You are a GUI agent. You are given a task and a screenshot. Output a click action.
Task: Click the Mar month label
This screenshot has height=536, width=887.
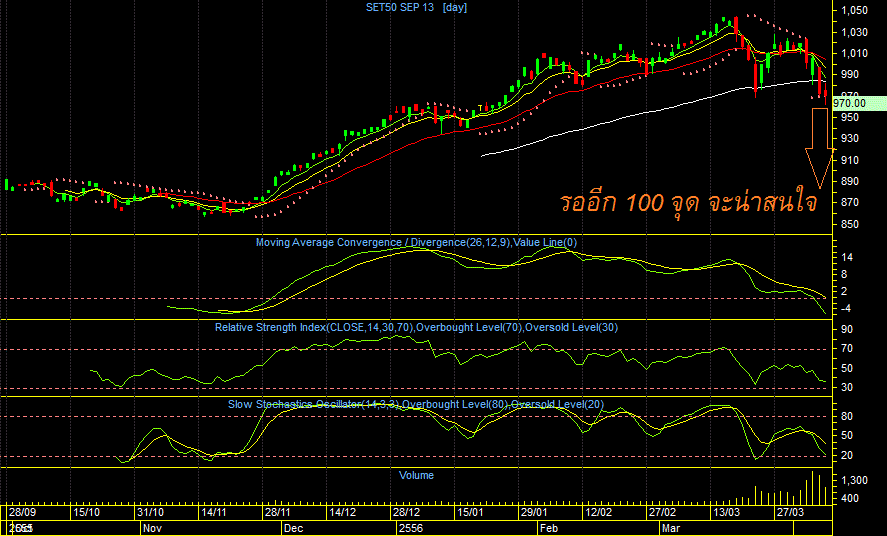[670, 529]
